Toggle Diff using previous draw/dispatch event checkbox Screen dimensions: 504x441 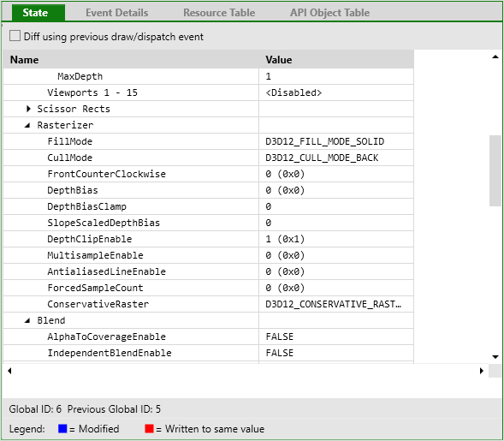[x=15, y=36]
